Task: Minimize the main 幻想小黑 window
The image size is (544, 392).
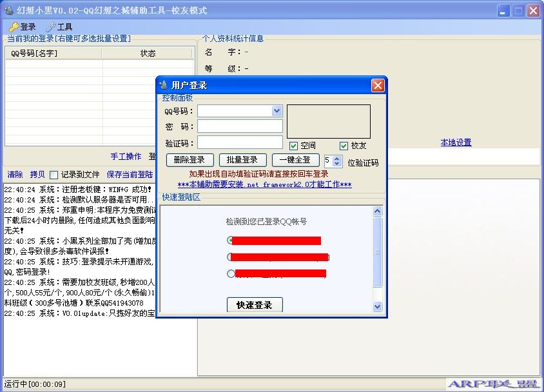Action: 503,11
